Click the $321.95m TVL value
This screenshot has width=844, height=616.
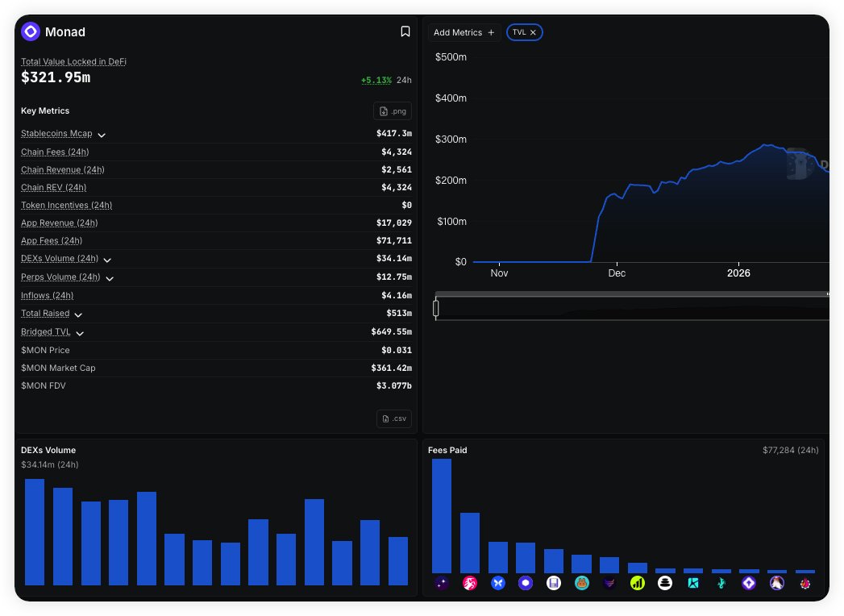click(56, 77)
